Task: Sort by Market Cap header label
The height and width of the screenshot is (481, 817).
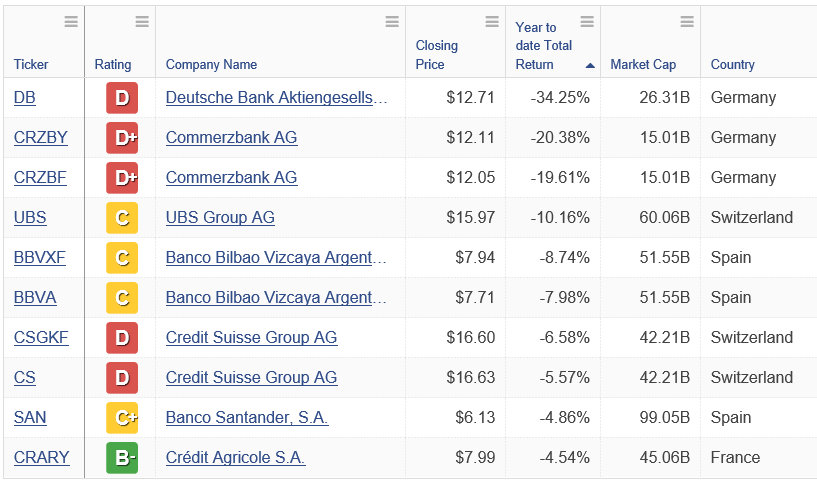Action: [x=642, y=65]
